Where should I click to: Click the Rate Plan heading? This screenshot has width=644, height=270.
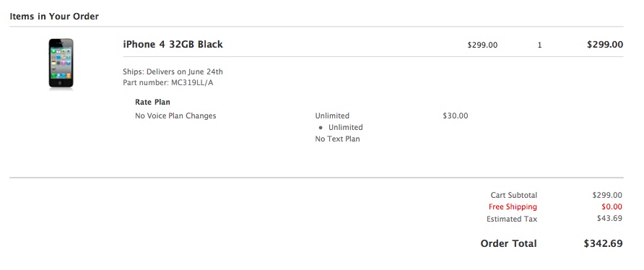pos(152,102)
